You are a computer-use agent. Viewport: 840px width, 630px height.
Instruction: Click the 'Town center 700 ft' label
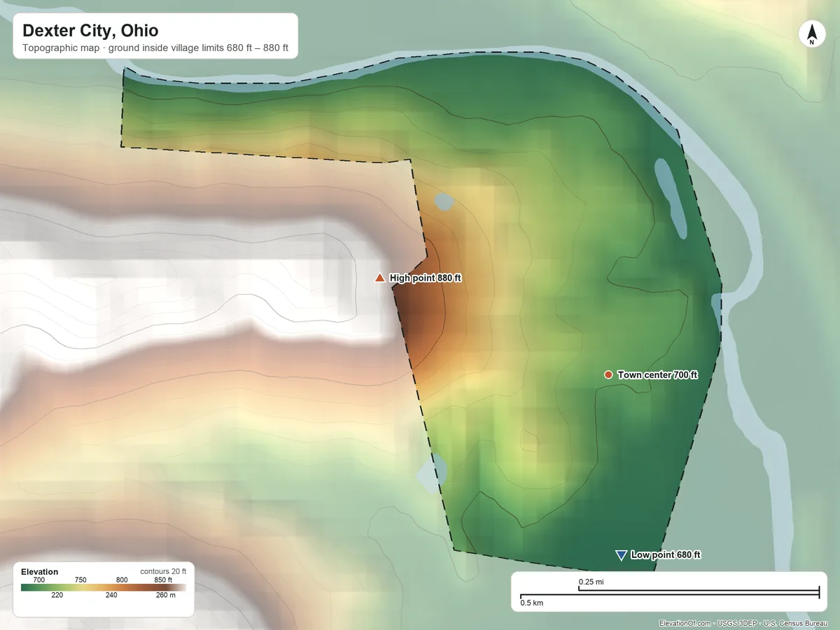point(658,375)
